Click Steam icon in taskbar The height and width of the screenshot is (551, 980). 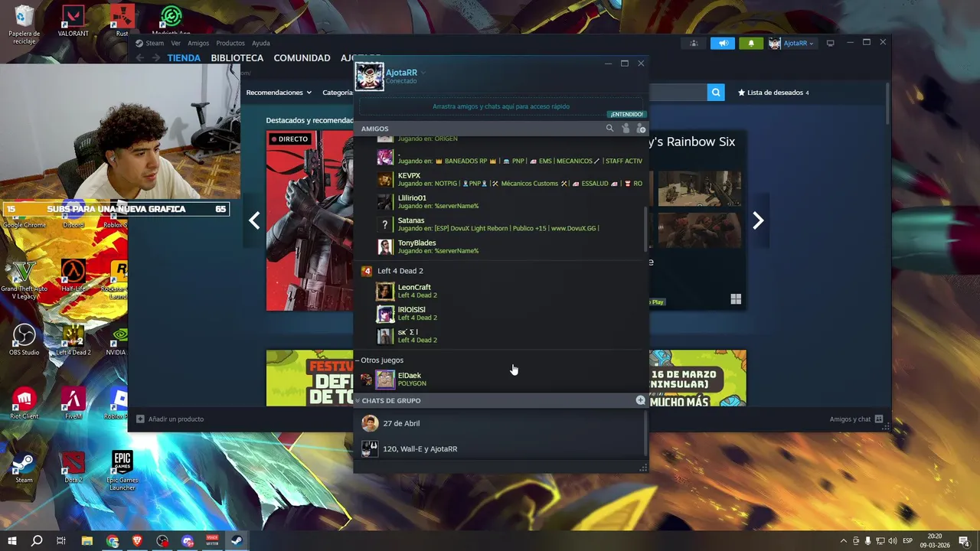click(x=237, y=541)
